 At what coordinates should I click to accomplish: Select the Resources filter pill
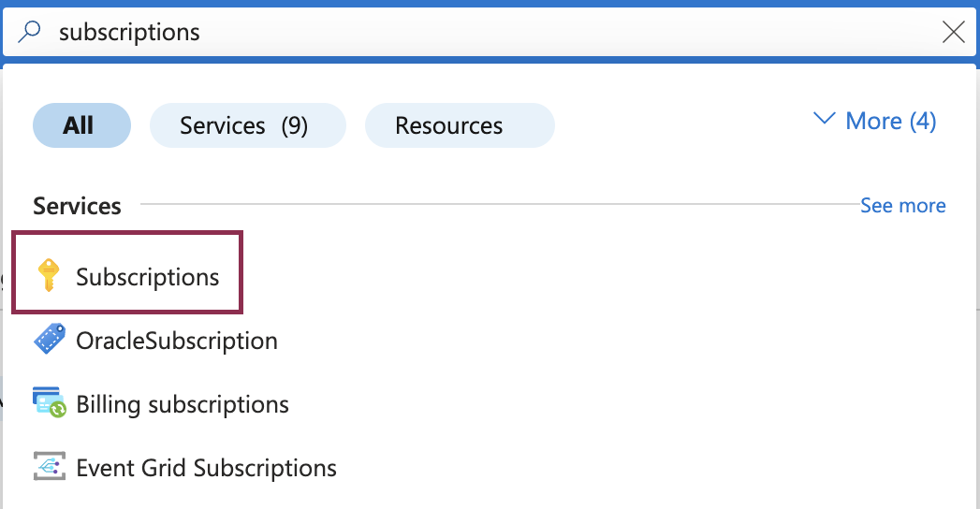coord(460,125)
